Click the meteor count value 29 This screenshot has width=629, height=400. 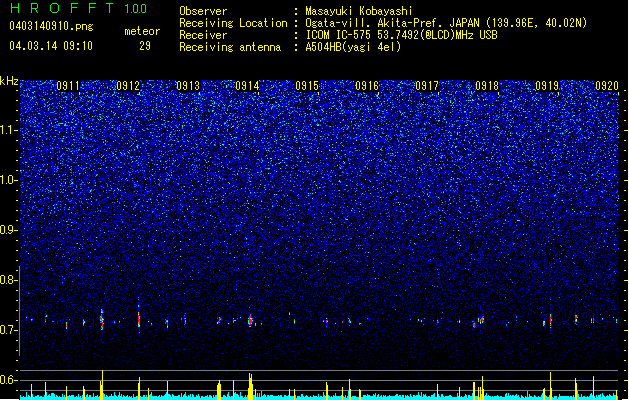click(x=145, y=46)
